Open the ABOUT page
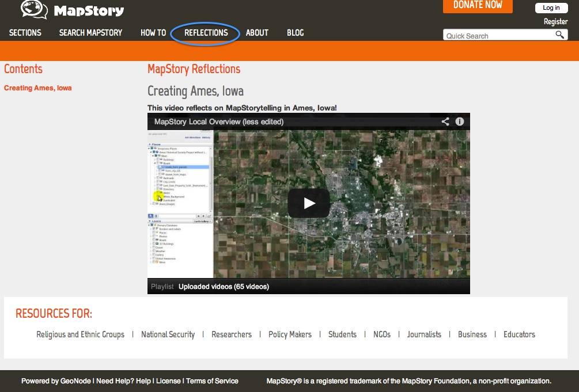 coord(257,33)
